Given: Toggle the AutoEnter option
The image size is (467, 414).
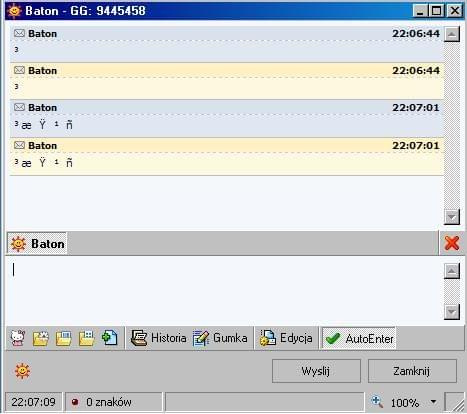Looking at the screenshot, I should (x=359, y=338).
